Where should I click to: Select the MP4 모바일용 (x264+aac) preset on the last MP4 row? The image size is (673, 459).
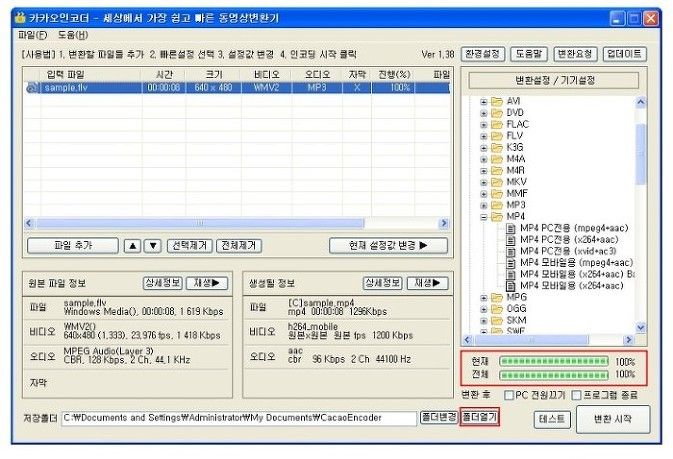tap(572, 286)
